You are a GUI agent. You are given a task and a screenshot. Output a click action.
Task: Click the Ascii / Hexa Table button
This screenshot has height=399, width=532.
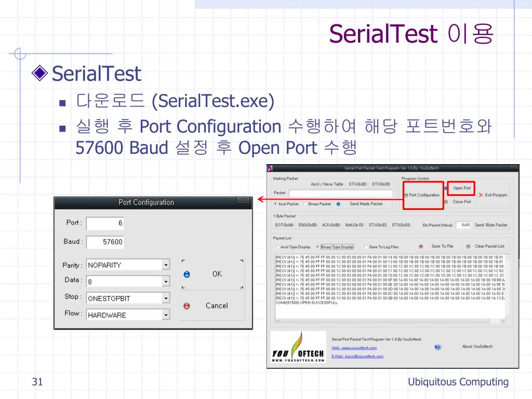(327, 184)
